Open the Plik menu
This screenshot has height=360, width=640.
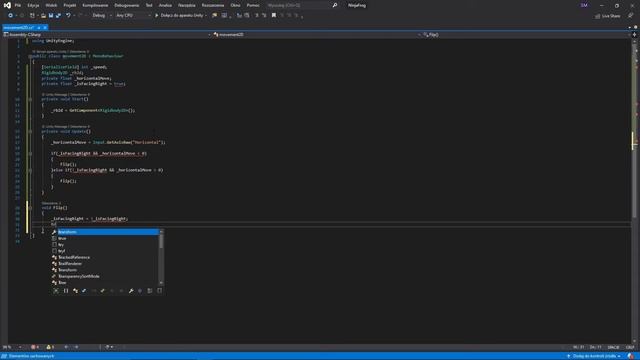click(x=18, y=5)
